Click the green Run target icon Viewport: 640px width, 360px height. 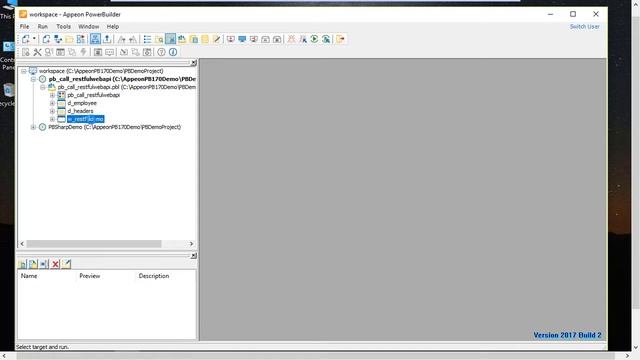[314, 39]
